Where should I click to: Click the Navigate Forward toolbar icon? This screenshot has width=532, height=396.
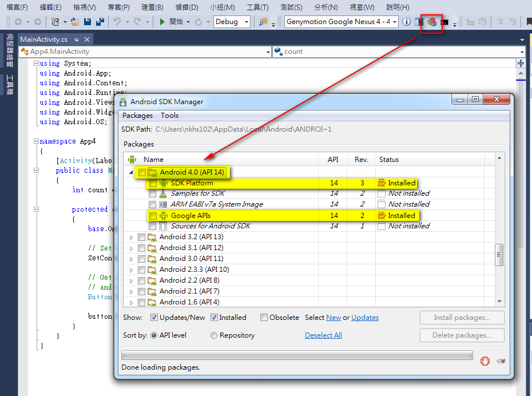pos(38,22)
